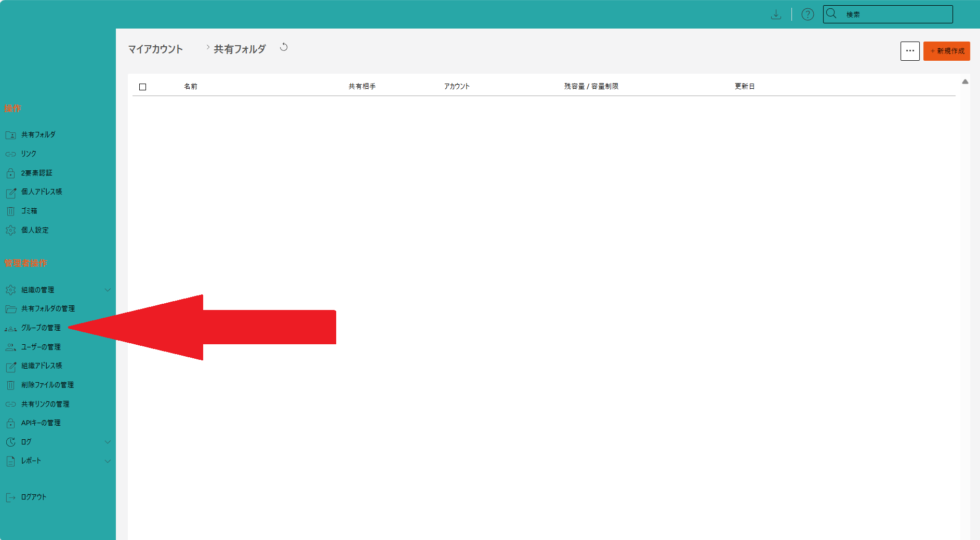Open 2要素認証 settings
Image resolution: width=980 pixels, height=540 pixels.
37,173
